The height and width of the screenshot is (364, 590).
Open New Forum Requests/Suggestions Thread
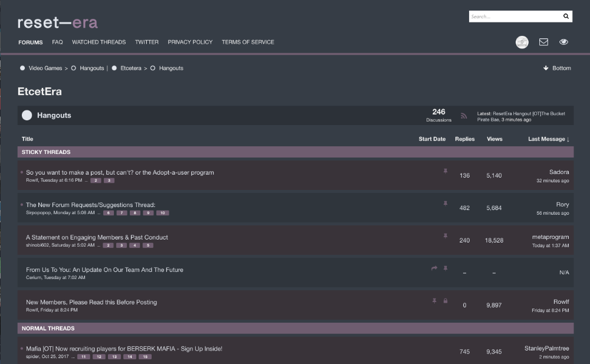(x=90, y=205)
